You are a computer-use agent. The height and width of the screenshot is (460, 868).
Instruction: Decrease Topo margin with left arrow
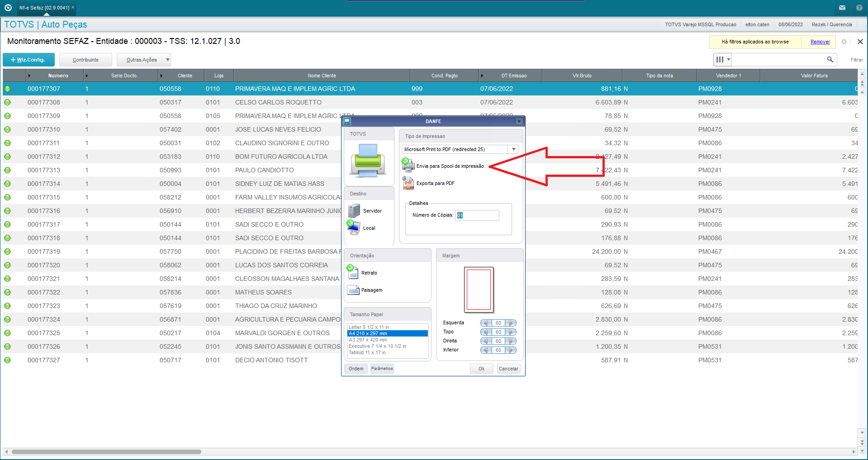tap(486, 332)
